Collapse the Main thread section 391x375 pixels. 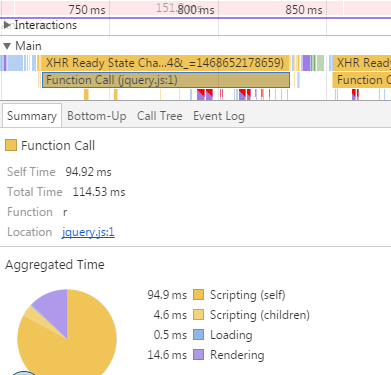(7, 46)
